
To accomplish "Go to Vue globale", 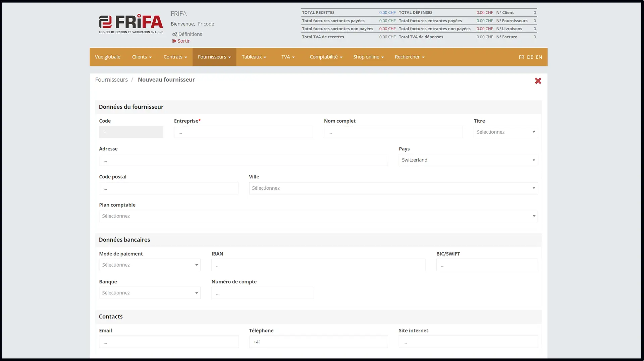I will click(x=108, y=57).
